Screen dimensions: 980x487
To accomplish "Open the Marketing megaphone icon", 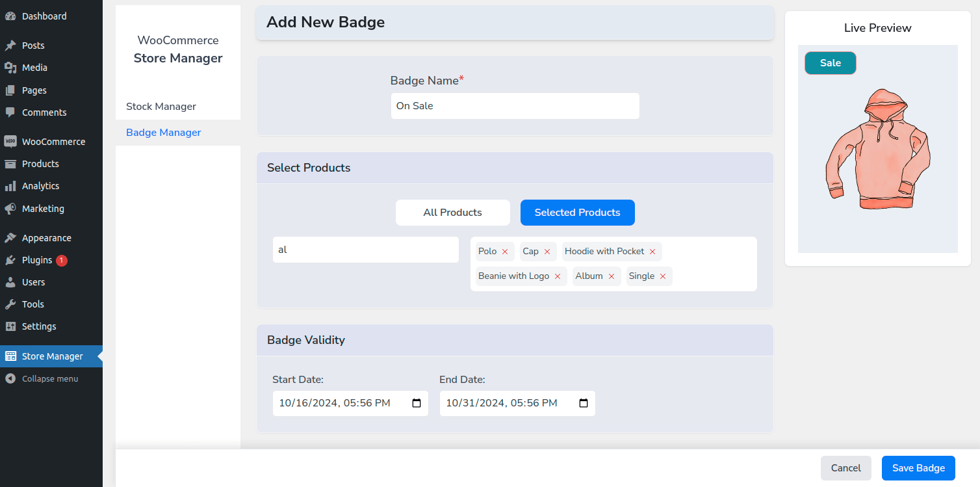I will (11, 208).
